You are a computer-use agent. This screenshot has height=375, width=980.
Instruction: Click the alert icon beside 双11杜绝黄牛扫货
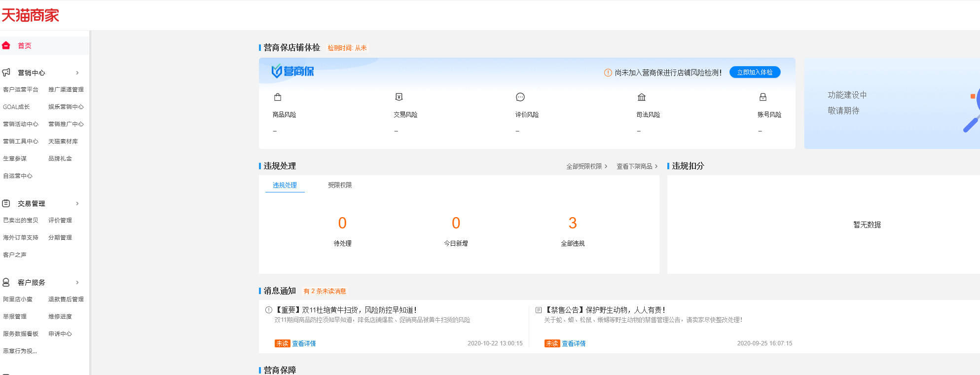tap(269, 310)
